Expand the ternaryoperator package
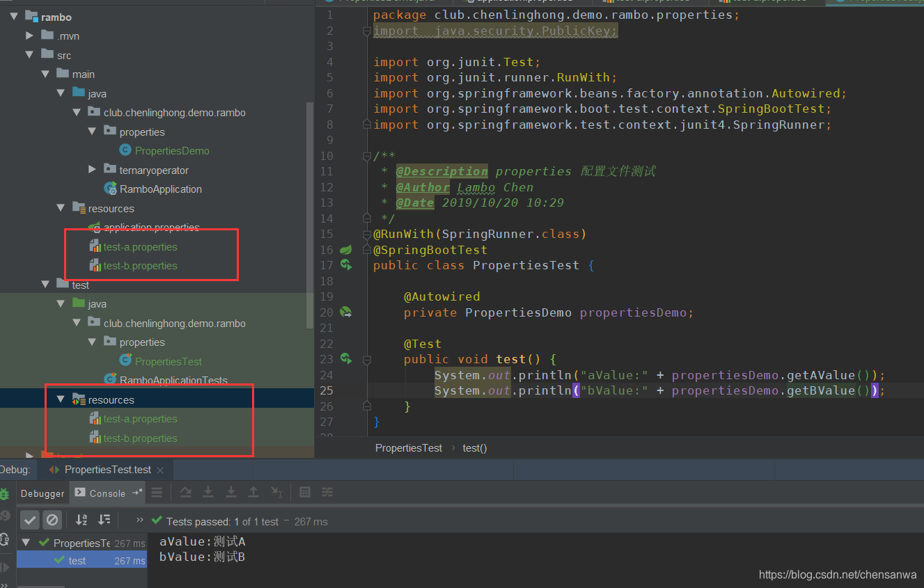 point(93,170)
